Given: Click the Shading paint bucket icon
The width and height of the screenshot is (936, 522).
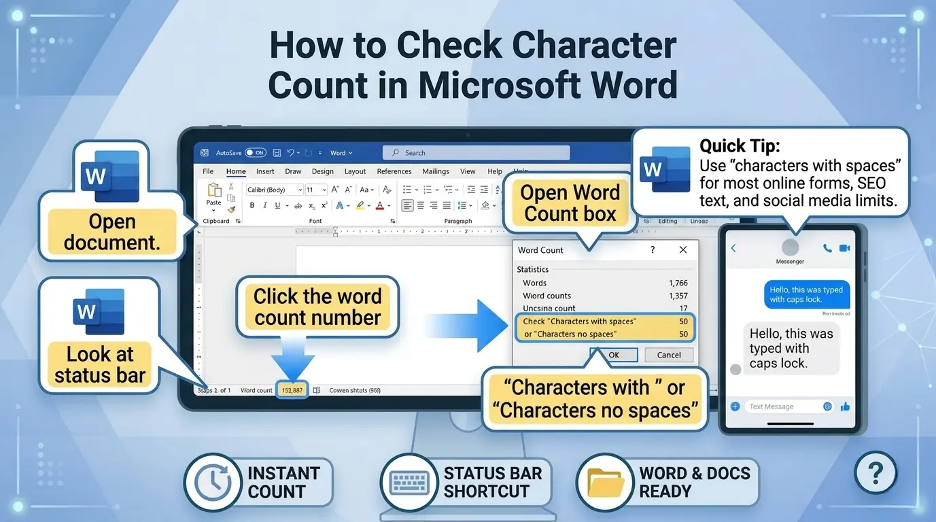Looking at the screenshot, I should [x=485, y=205].
